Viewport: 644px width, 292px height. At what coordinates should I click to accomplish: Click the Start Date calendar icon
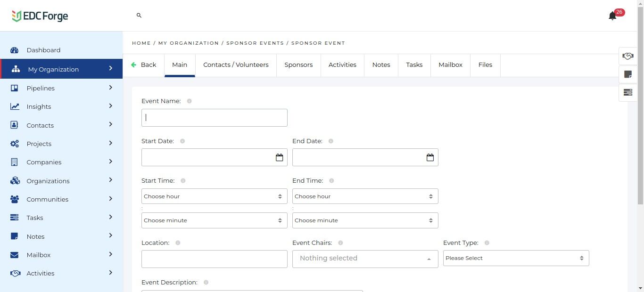click(x=279, y=157)
